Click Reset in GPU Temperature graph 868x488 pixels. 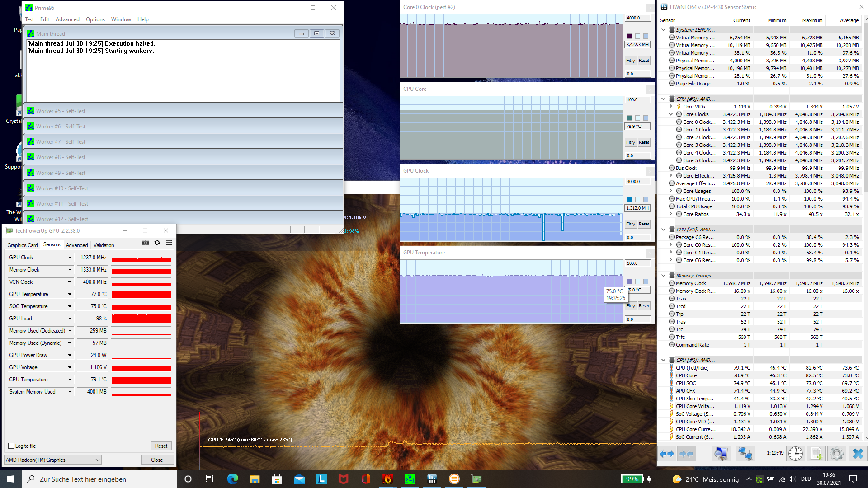pyautogui.click(x=644, y=306)
